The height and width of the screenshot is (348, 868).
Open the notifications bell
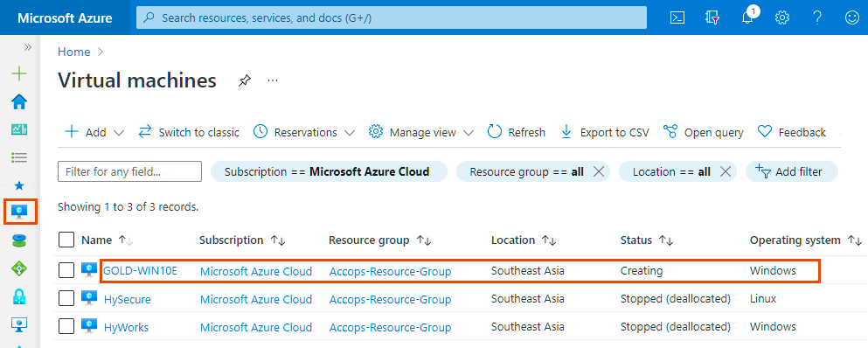pyautogui.click(x=748, y=17)
